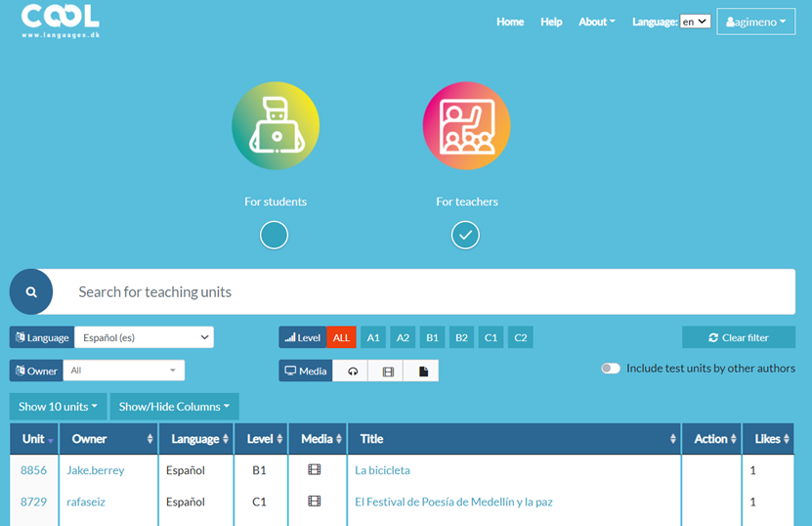812x526 pixels.
Task: Open the La bicicleta unit link
Action: pos(382,470)
